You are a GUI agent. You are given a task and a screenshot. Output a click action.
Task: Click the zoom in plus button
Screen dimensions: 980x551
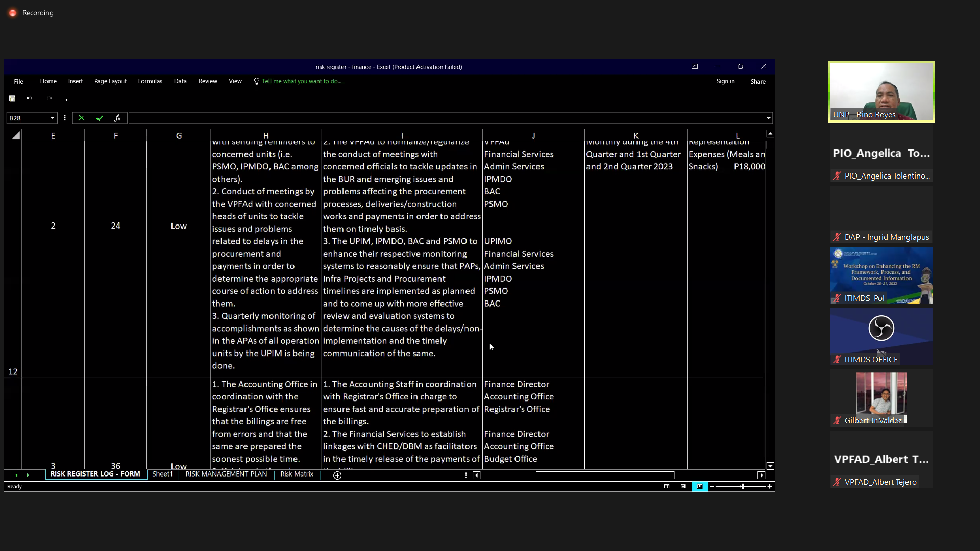click(770, 487)
